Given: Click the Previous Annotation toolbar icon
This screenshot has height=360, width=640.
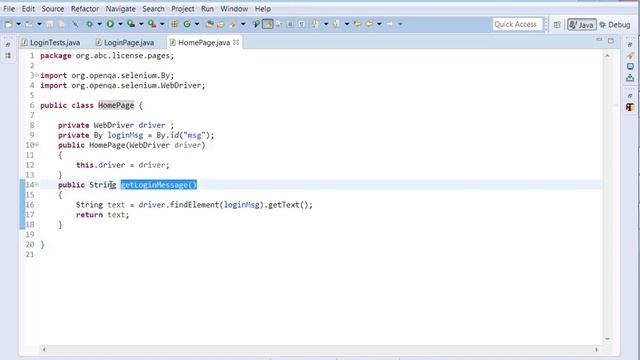Looking at the screenshot, I should [336, 24].
